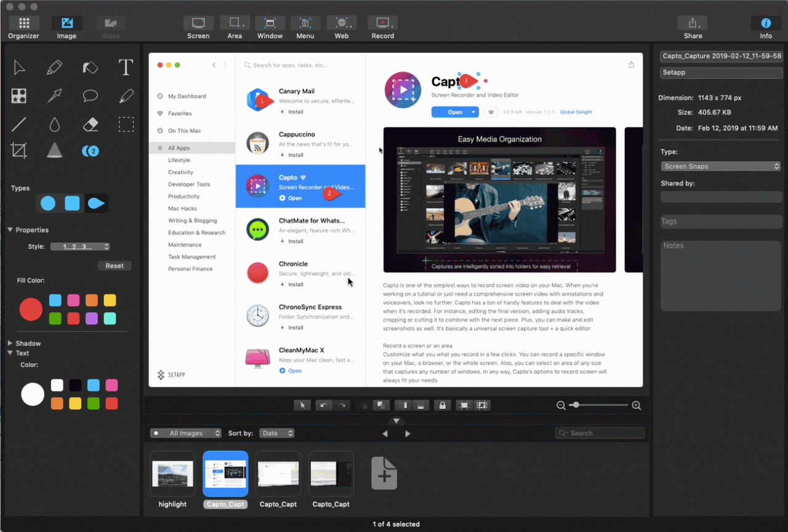Viewport: 788px width, 532px height.
Task: Choose the spotlight tool
Action: [54, 150]
